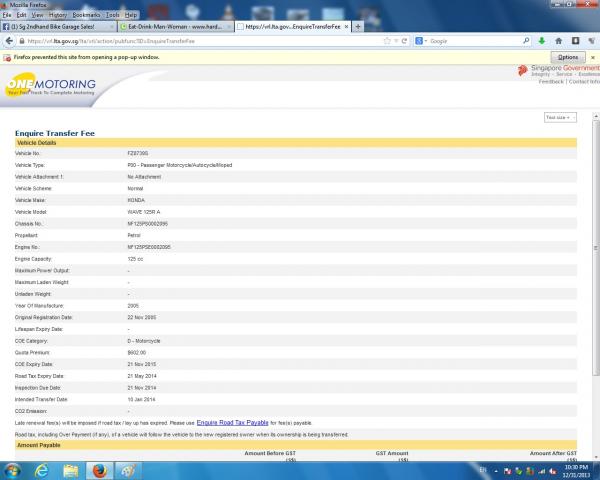Click the Amount Payable section header
This screenshot has width=600, height=480.
[296, 445]
